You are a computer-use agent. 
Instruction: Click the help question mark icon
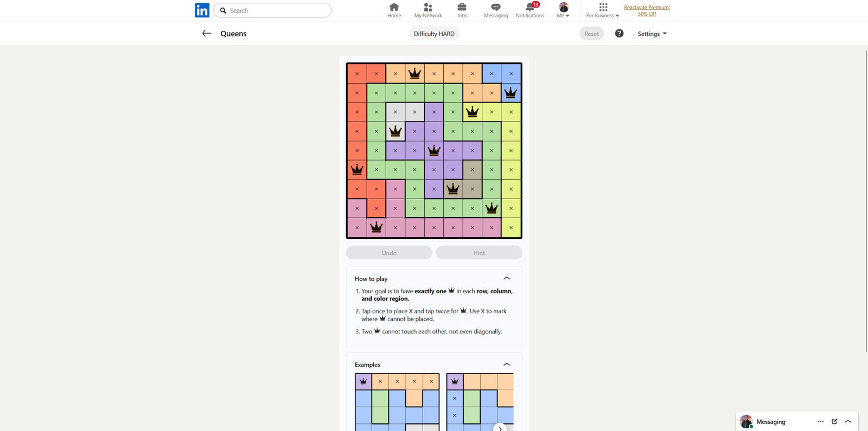[619, 34]
